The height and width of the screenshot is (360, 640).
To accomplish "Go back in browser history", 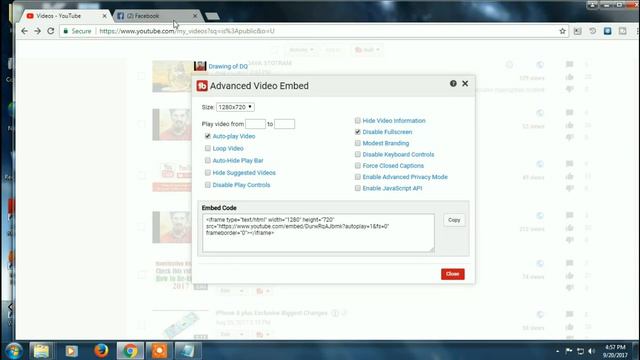I will (x=24, y=31).
